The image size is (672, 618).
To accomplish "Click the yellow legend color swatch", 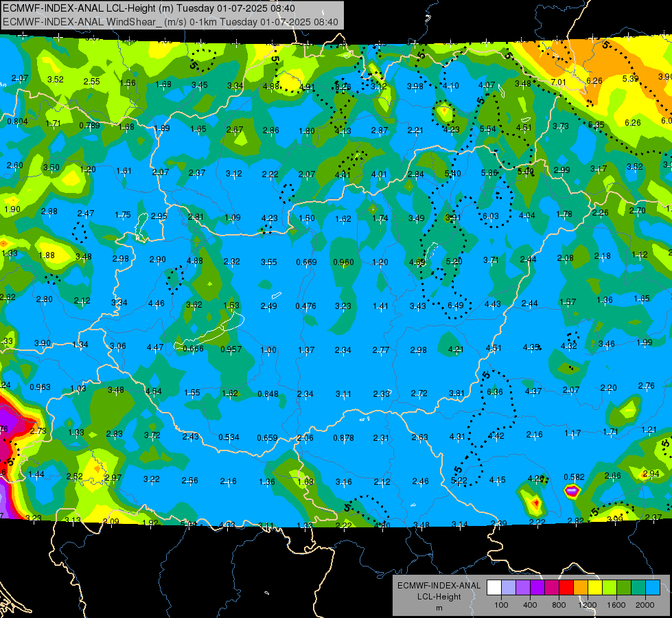I will [x=595, y=588].
